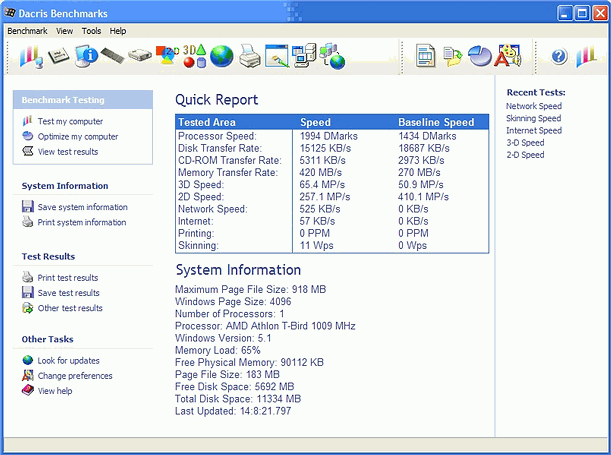The height and width of the screenshot is (455, 611).
Task: Select the Processor Speed row label
Action: (x=217, y=136)
